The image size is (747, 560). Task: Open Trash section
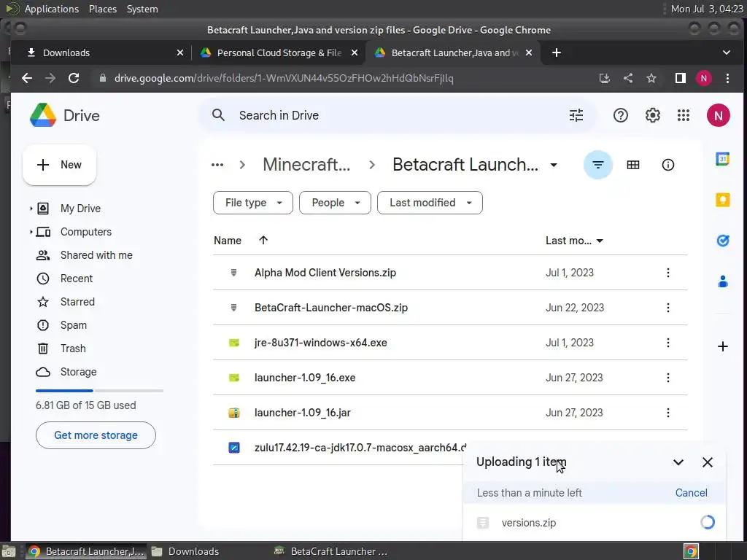[x=73, y=349]
